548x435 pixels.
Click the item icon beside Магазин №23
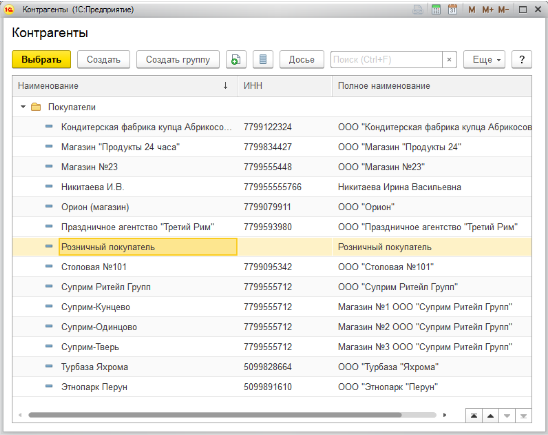(49, 166)
